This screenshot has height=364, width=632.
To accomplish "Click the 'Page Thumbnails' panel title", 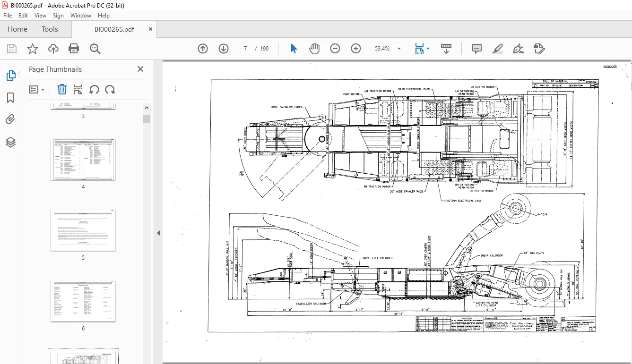I will tap(55, 69).
